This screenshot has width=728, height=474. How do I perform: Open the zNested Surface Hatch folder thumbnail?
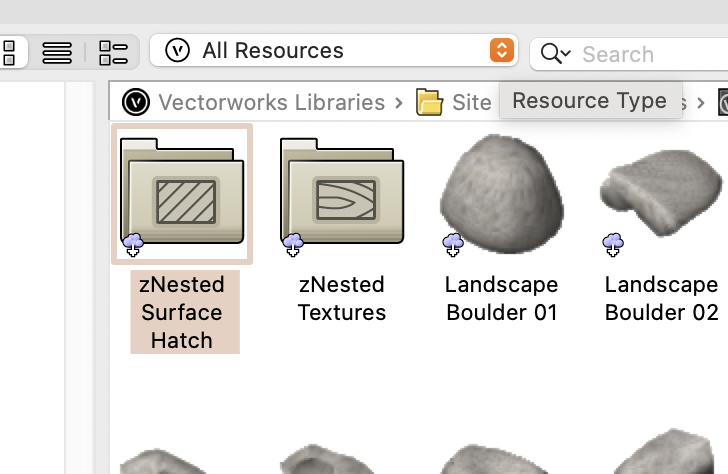pos(181,190)
